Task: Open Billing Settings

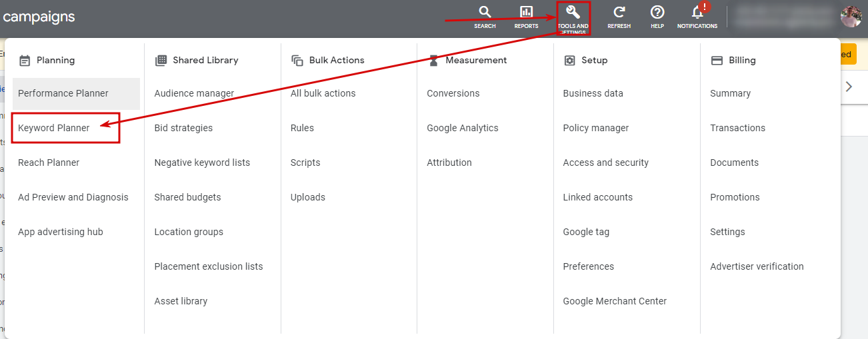Action: (x=728, y=232)
